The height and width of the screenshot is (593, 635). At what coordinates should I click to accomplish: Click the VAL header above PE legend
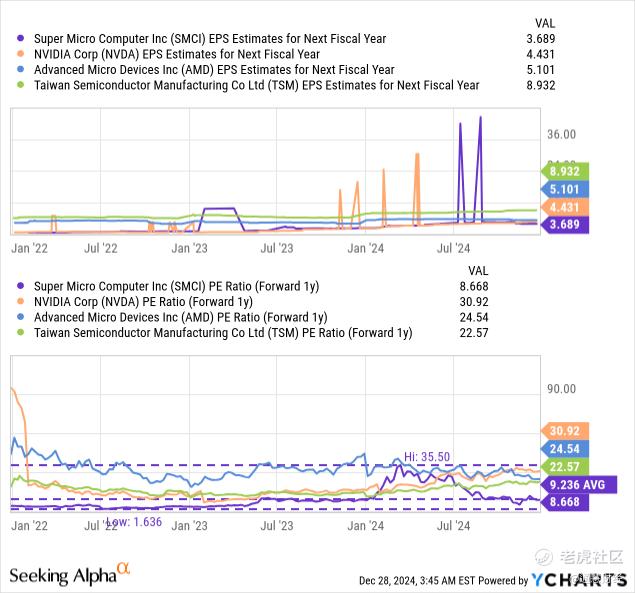[x=478, y=271]
